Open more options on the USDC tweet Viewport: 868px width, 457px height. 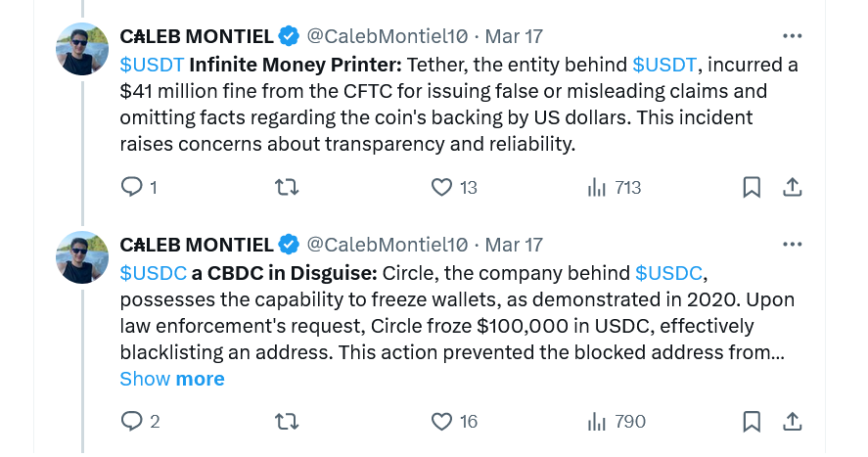coord(793,245)
